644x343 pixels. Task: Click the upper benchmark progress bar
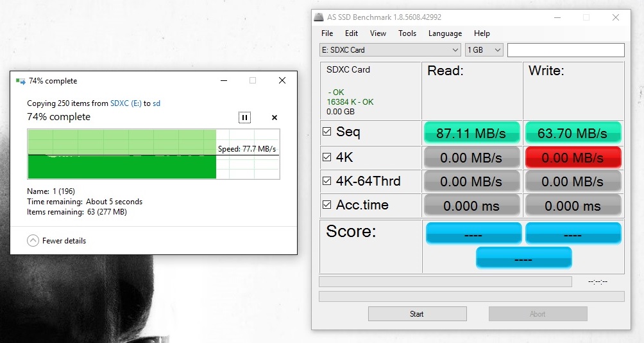[445, 282]
